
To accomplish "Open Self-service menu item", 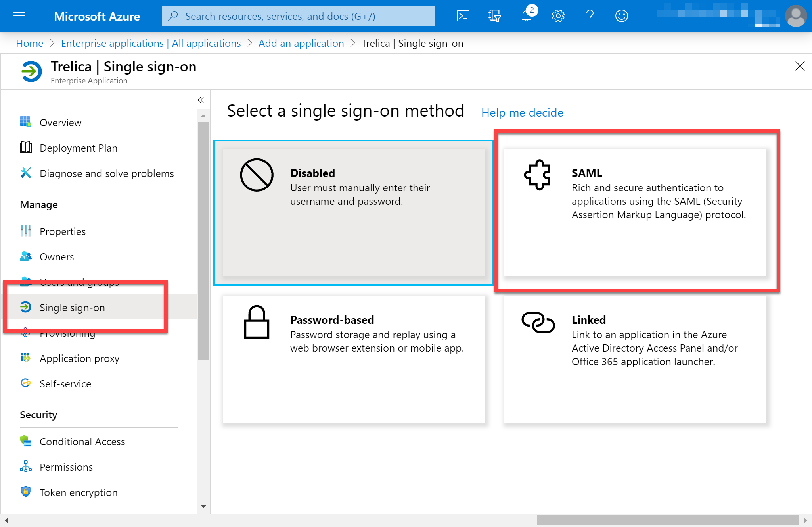I will (x=65, y=384).
